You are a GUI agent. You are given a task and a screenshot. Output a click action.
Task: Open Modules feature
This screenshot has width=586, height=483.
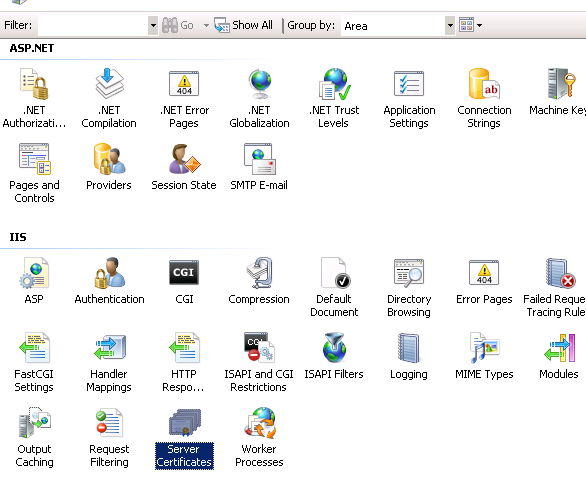pos(559,356)
